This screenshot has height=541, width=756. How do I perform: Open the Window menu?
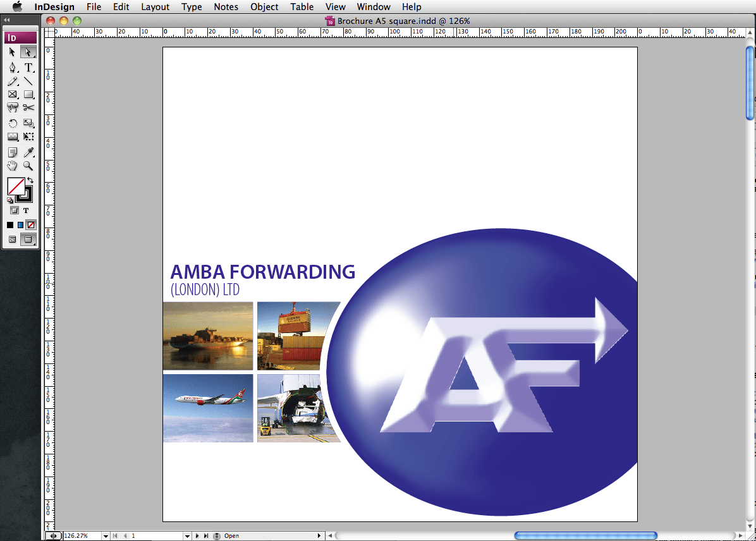pyautogui.click(x=374, y=7)
